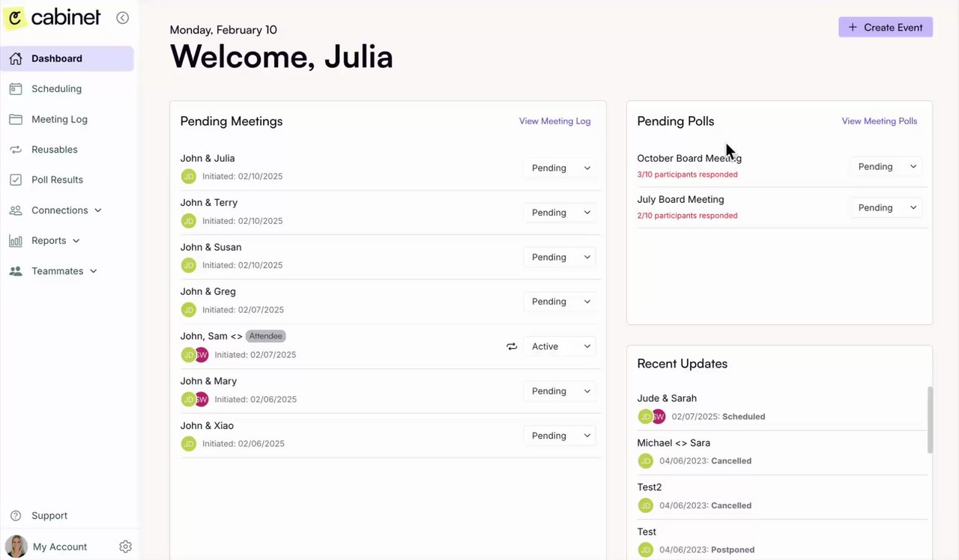
Task: Click Julia's profile photo avatar
Action: [16, 547]
